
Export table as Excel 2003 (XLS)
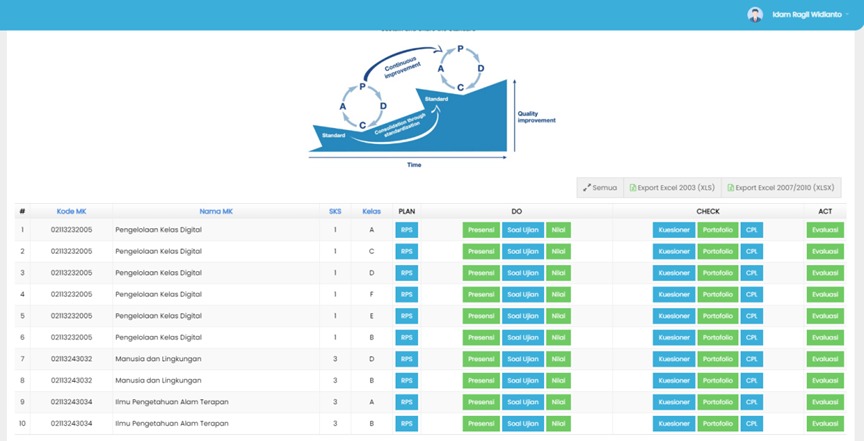pos(671,187)
